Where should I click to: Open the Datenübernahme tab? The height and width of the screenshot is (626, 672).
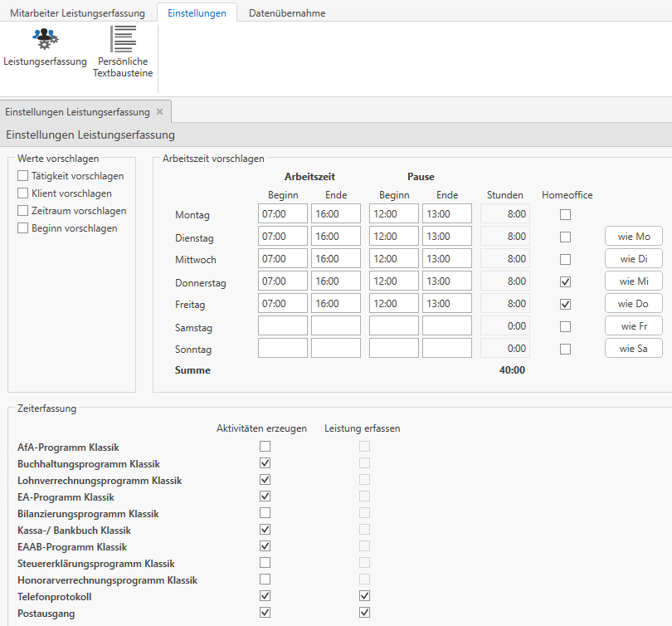287,13
